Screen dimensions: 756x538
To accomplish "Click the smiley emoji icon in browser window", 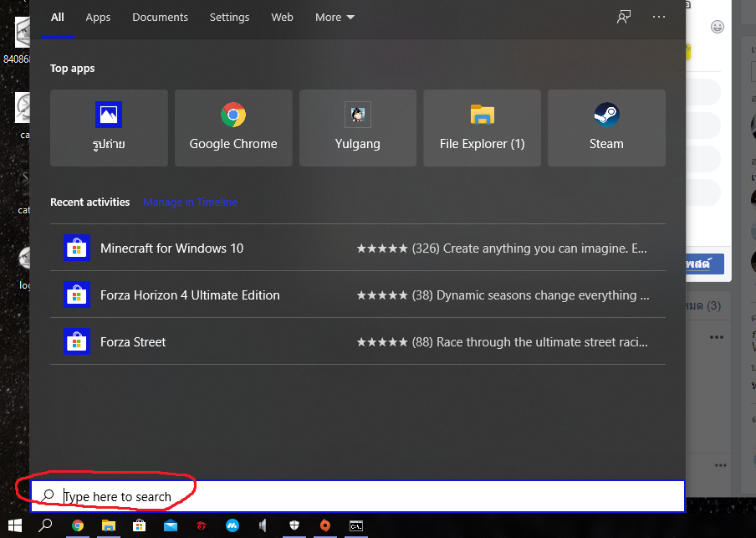I will click(x=718, y=27).
